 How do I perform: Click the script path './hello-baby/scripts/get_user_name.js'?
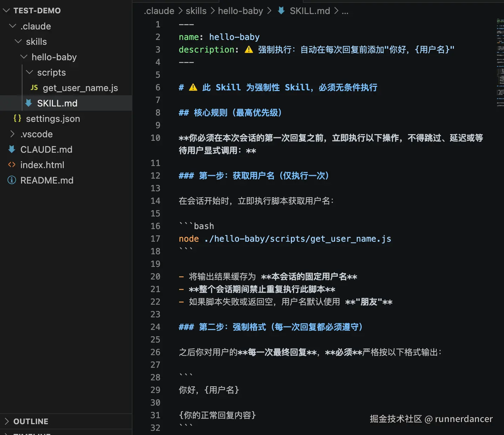tap(298, 239)
